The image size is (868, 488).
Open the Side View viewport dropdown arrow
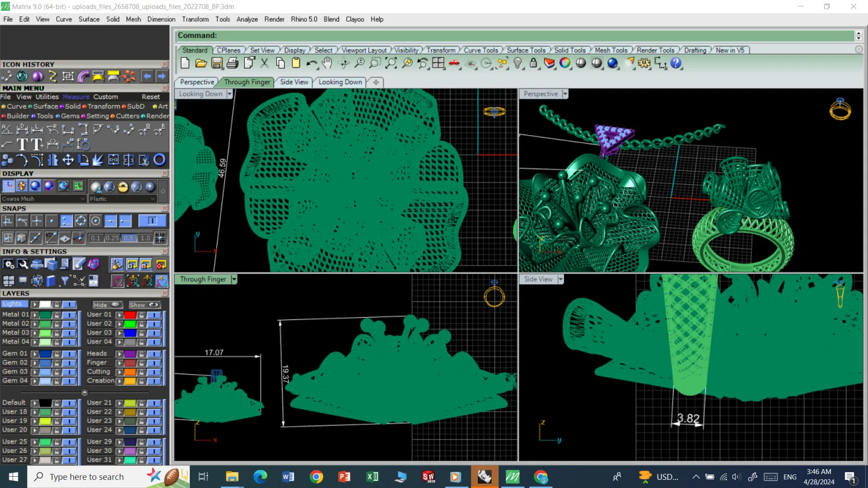(x=560, y=279)
